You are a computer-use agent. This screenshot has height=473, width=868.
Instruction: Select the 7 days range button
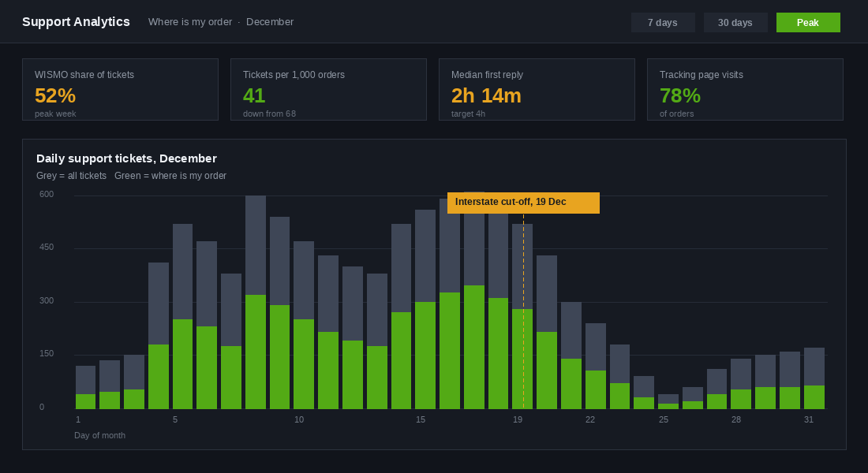click(663, 23)
